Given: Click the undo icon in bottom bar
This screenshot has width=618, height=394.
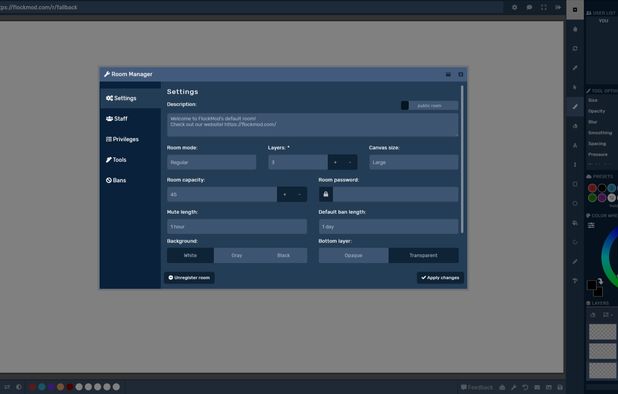Looking at the screenshot, I should tap(525, 387).
